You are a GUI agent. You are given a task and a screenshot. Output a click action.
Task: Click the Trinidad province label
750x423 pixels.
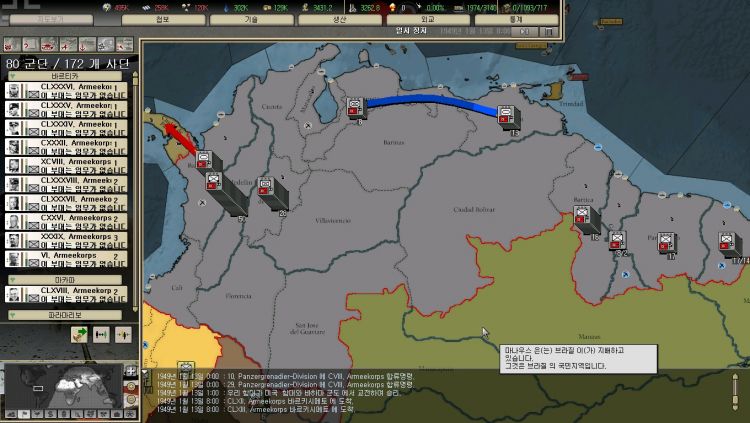[x=571, y=104]
